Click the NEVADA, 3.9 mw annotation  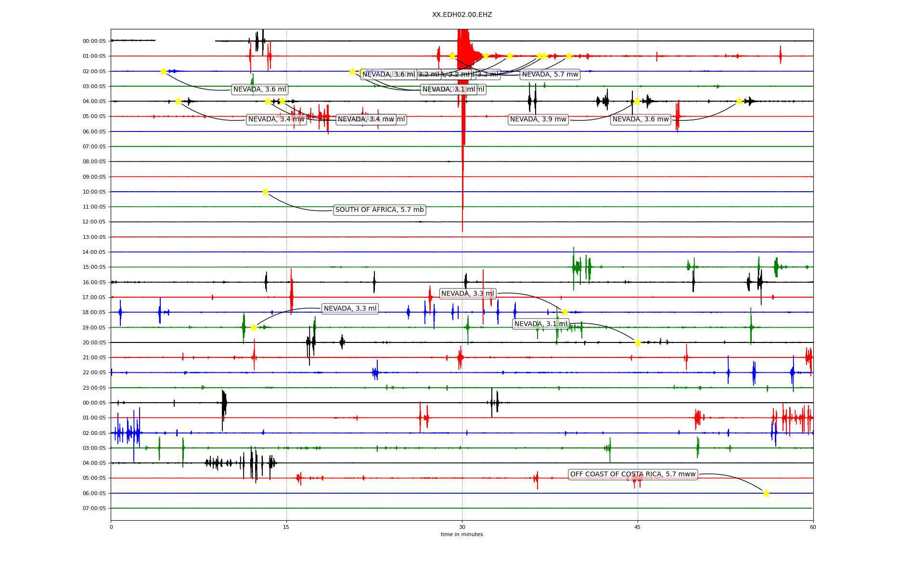[538, 119]
